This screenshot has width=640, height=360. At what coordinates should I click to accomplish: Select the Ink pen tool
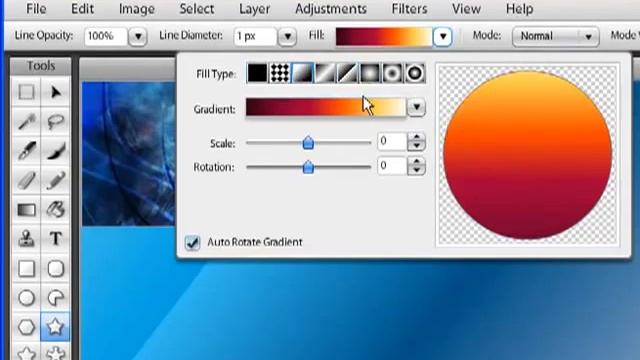tap(27, 151)
